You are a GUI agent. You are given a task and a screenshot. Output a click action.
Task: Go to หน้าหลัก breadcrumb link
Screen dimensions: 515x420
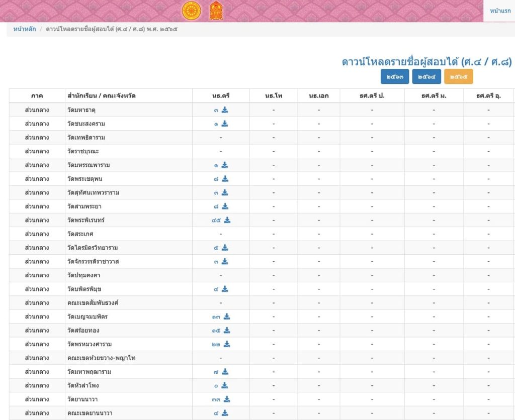(25, 29)
